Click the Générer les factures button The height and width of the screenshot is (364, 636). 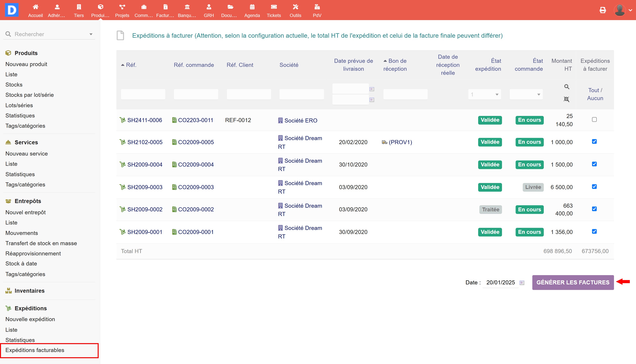[573, 282]
